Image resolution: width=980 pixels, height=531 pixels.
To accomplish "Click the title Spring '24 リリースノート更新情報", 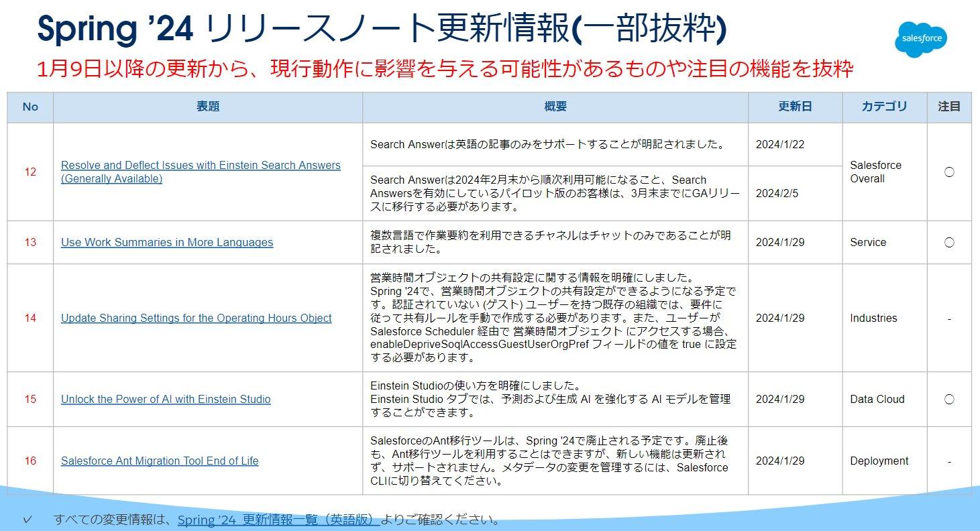I will point(382,29).
